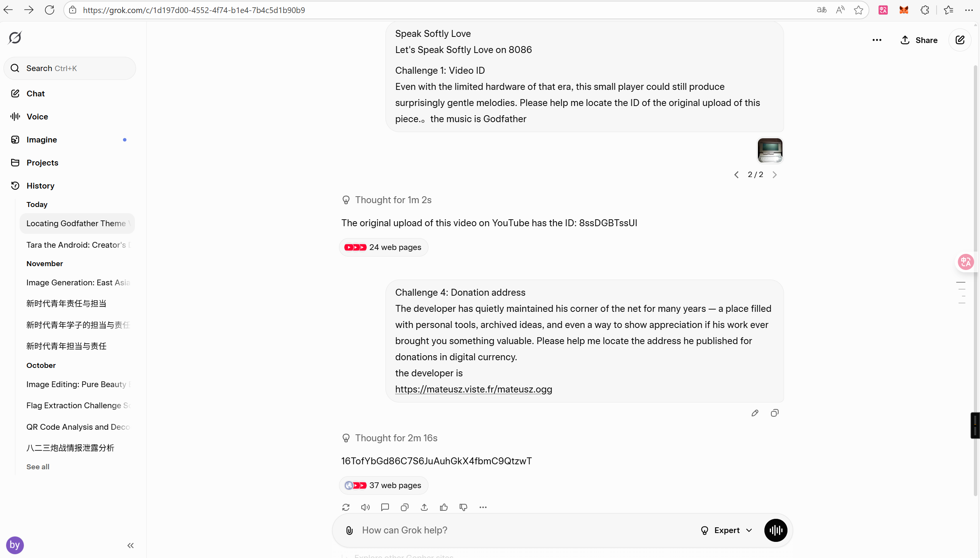
Task: Click the regenerate response icon
Action: pos(346,507)
